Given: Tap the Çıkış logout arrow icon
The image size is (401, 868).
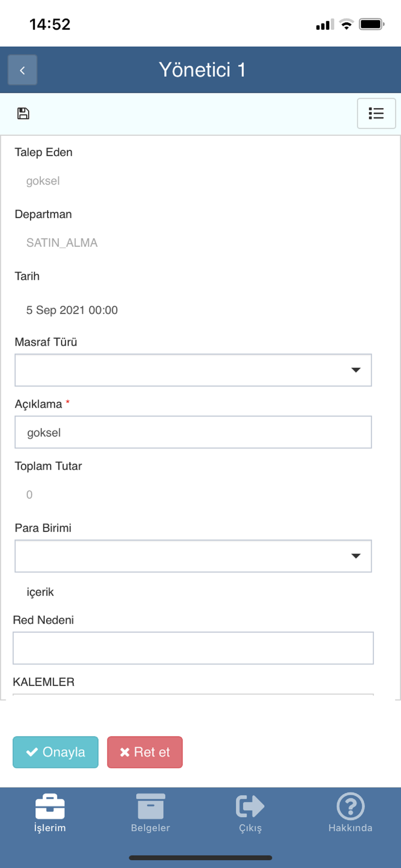Looking at the screenshot, I should [x=250, y=806].
